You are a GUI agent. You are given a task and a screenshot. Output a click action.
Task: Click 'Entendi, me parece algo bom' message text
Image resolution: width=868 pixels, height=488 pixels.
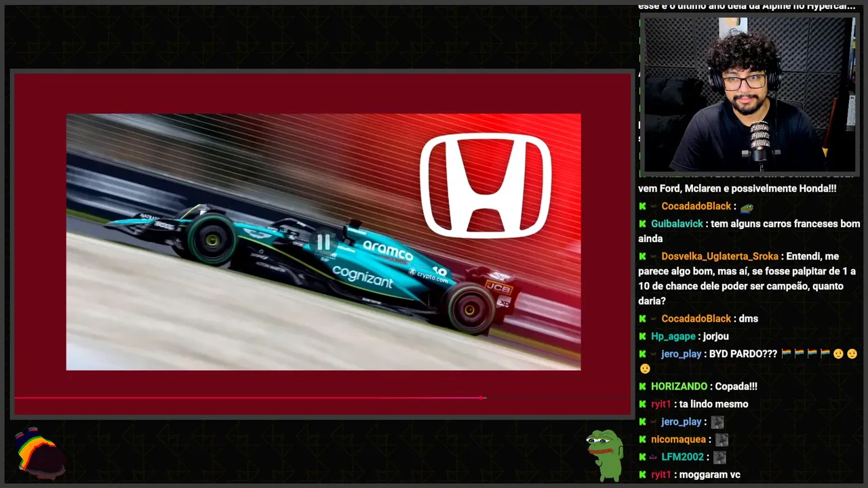pyautogui.click(x=747, y=278)
